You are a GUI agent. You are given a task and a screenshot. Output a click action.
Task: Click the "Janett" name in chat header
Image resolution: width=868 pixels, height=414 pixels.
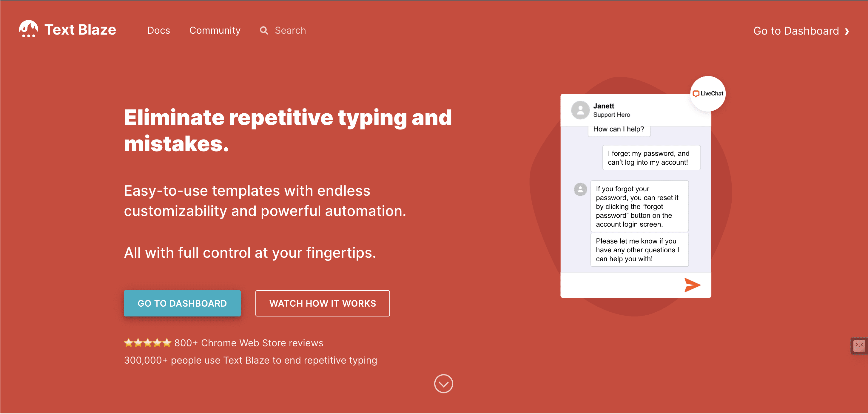(604, 106)
